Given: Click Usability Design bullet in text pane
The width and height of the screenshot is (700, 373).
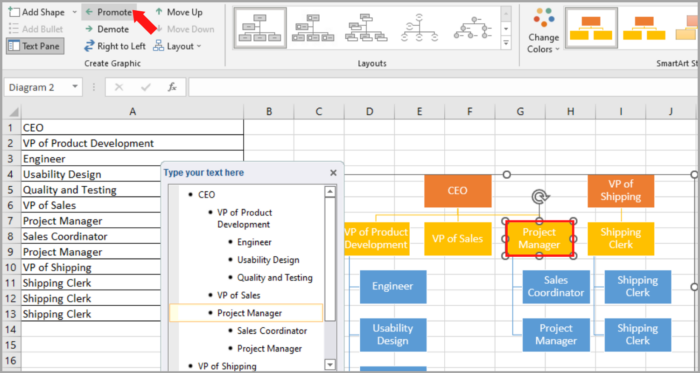Looking at the screenshot, I should [268, 260].
